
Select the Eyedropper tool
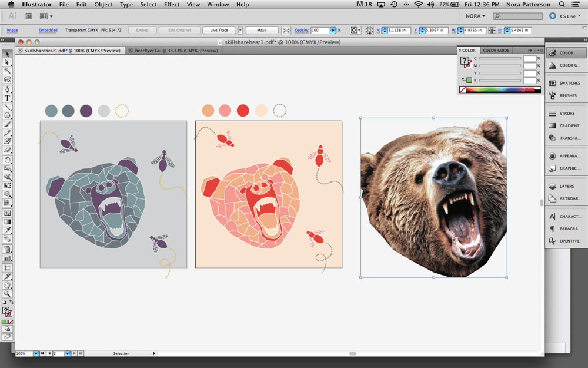[7, 230]
